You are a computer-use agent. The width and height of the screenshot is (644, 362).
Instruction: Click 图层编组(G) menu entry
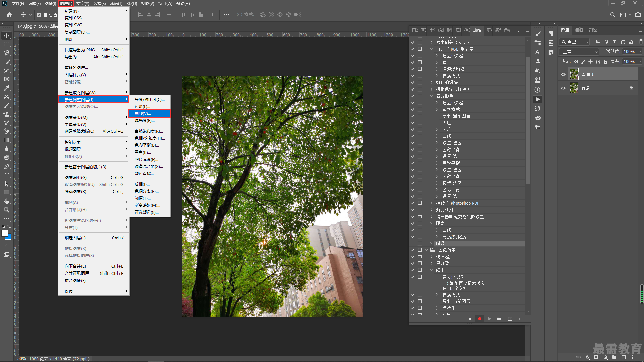tap(94, 178)
